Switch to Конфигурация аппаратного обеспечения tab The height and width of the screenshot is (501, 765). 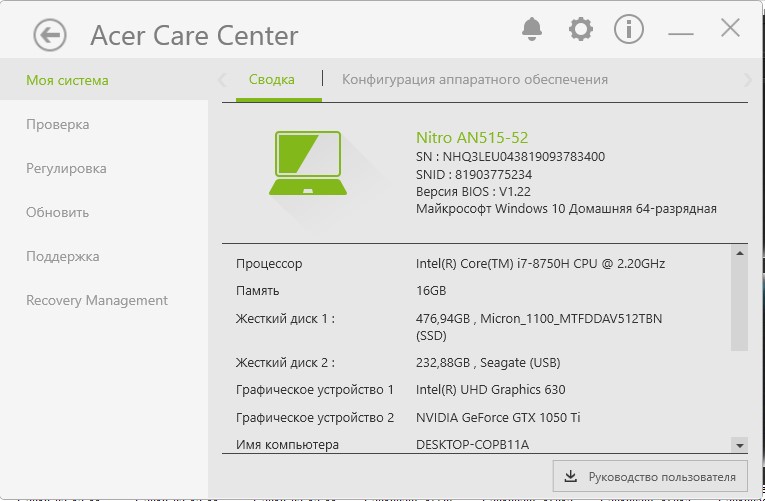tap(475, 80)
